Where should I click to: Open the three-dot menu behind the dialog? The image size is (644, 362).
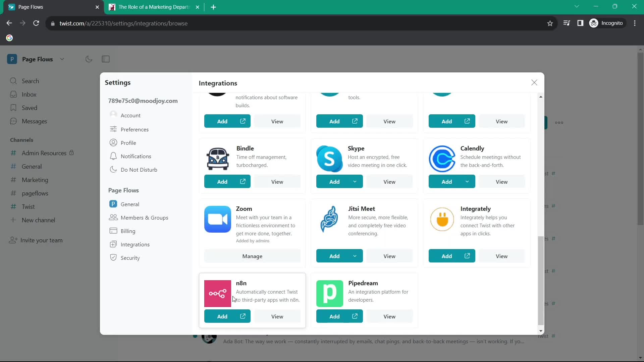[559, 123]
